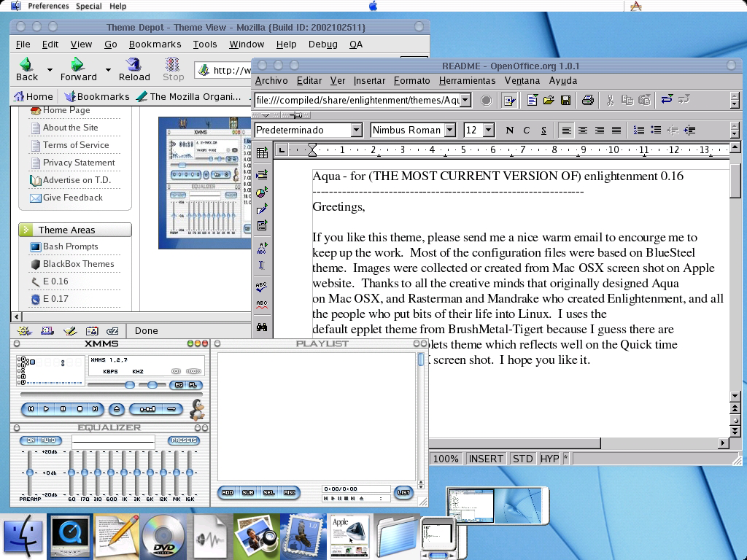Open the Special menu in top bar
The width and height of the screenshot is (747, 560).
89,6
